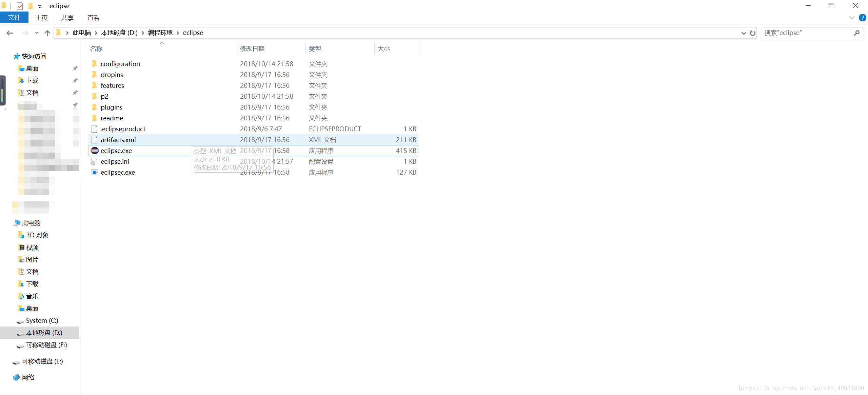Open Customize Quick Access Toolbar dropdown

pyautogui.click(x=40, y=6)
